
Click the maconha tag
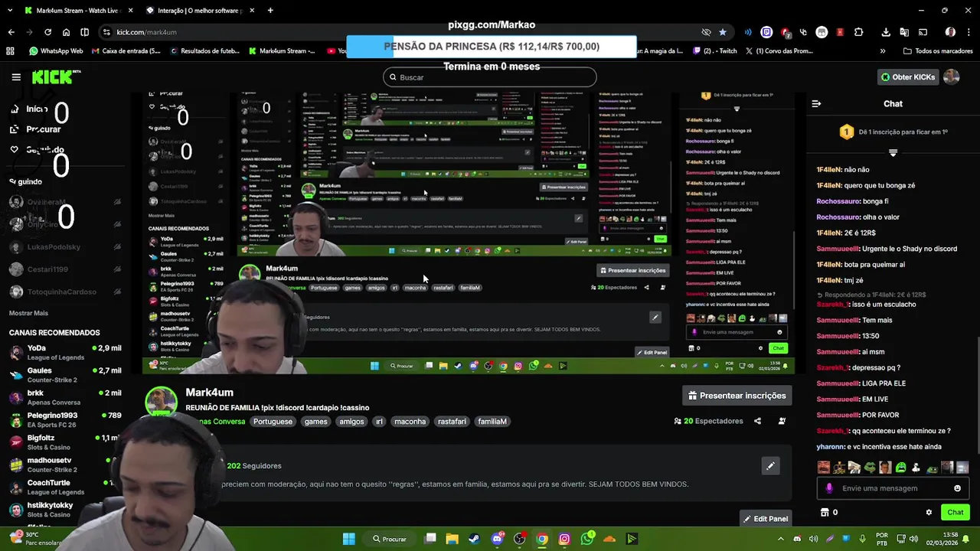click(x=410, y=422)
